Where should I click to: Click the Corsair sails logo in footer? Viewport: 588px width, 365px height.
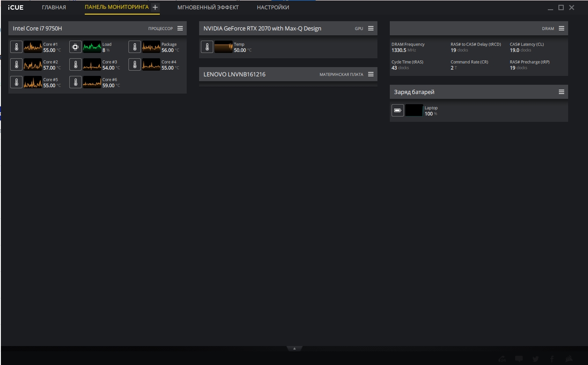tap(569, 359)
